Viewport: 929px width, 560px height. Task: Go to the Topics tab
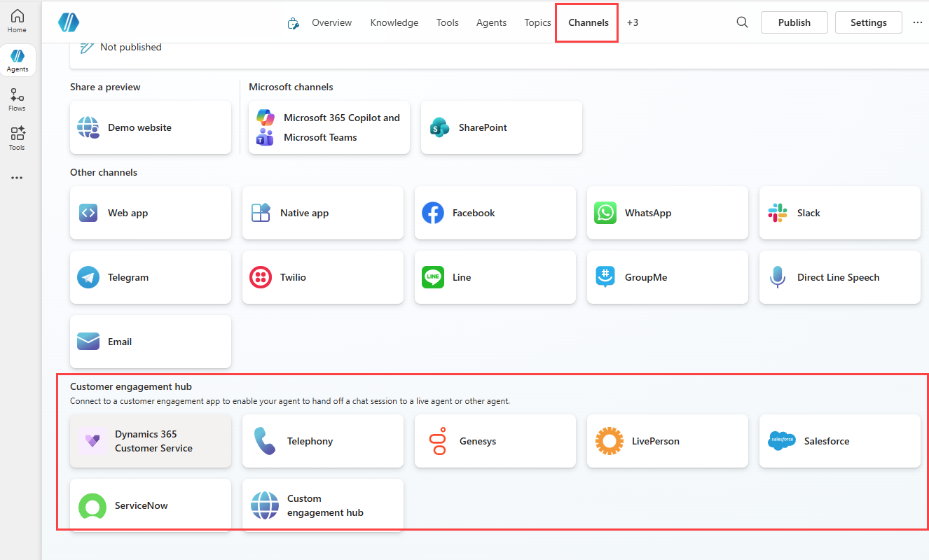538,22
